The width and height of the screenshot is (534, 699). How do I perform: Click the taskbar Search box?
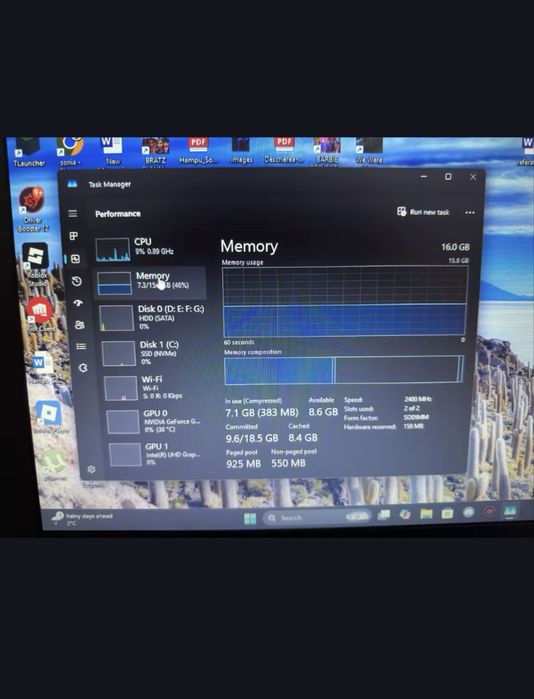click(317, 517)
